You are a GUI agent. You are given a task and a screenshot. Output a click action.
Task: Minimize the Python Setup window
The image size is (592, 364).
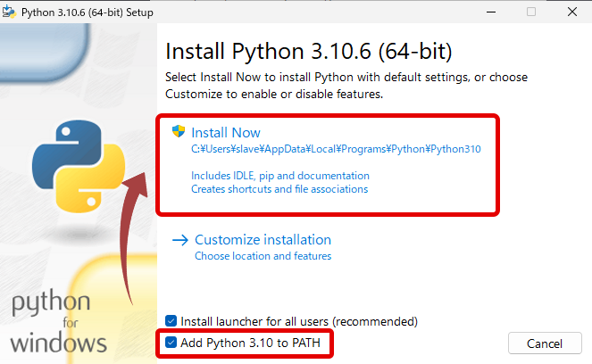tap(491, 12)
